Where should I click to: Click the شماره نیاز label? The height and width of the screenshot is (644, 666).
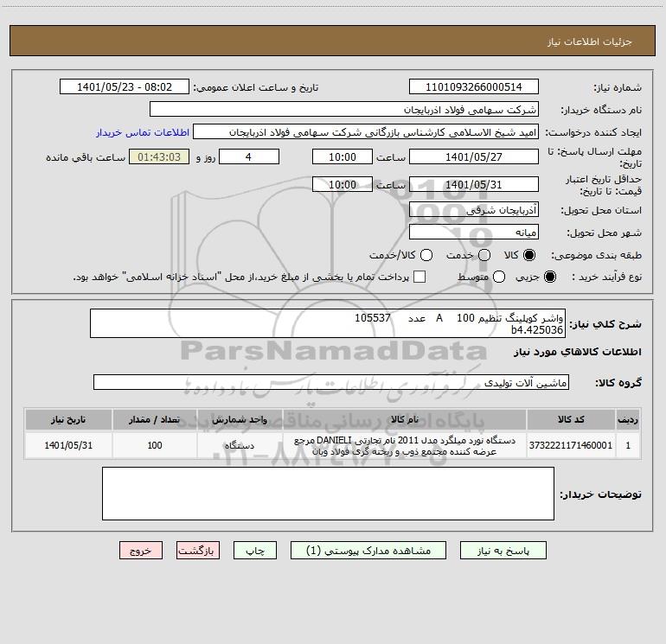coord(618,88)
